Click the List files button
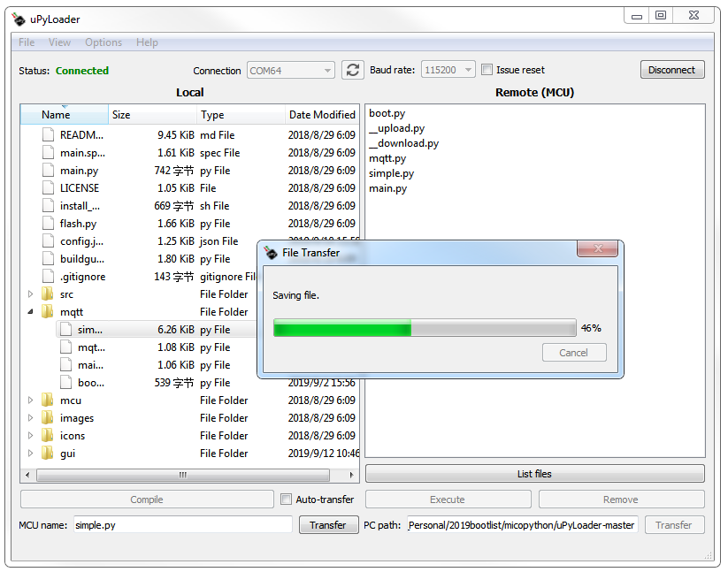Image resolution: width=728 pixels, height=572 pixels. click(534, 474)
